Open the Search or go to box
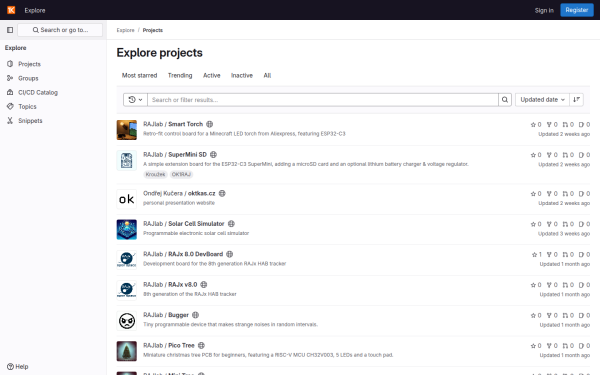The image size is (600, 375). pos(60,30)
